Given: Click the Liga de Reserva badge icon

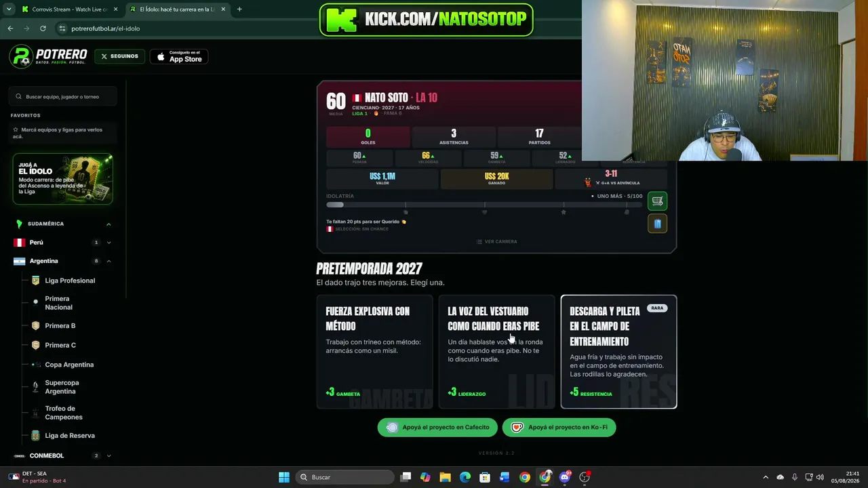Looking at the screenshot, I should point(35,436).
